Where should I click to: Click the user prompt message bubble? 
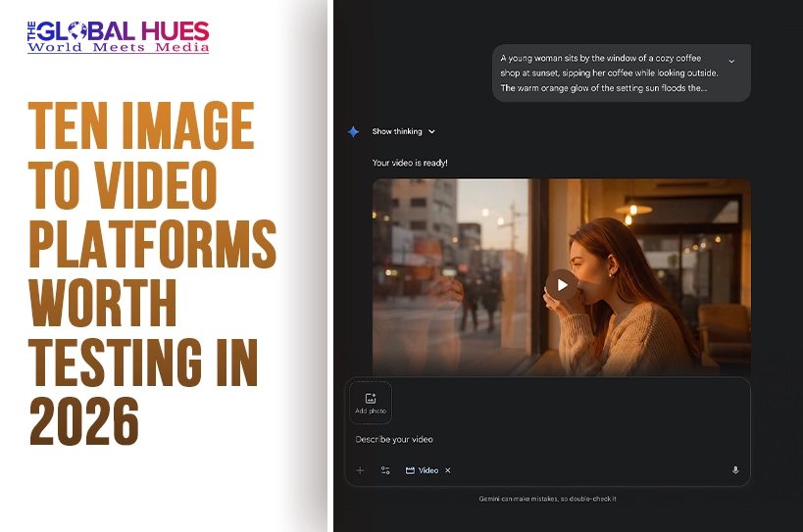click(622, 73)
